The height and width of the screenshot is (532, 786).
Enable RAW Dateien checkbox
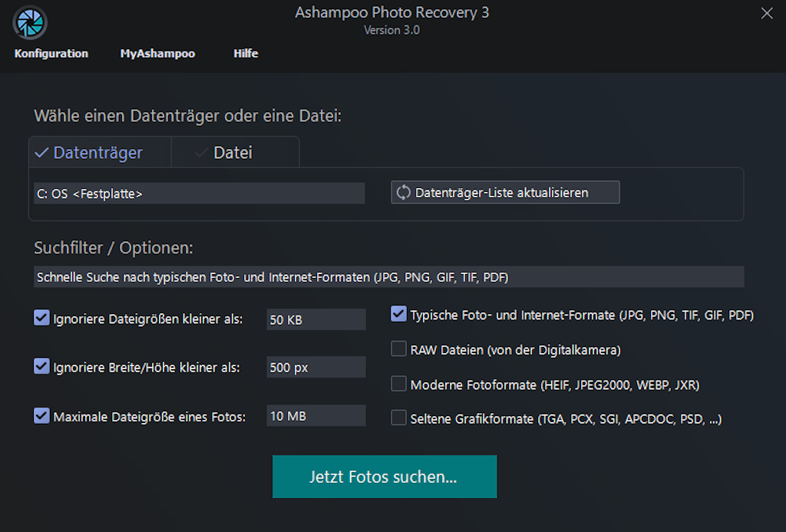pos(398,349)
